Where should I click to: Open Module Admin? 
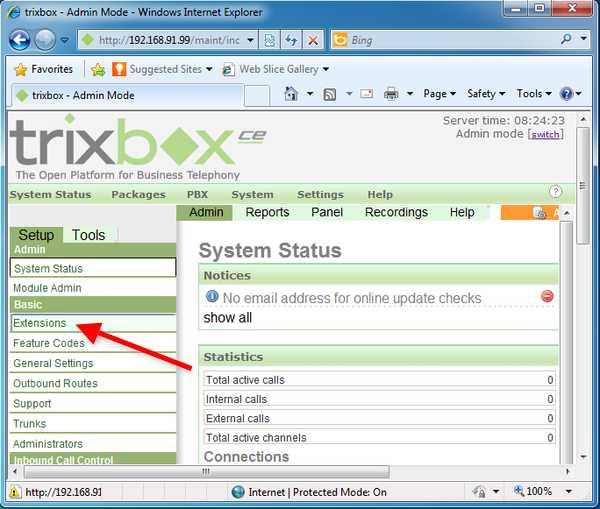(93, 287)
